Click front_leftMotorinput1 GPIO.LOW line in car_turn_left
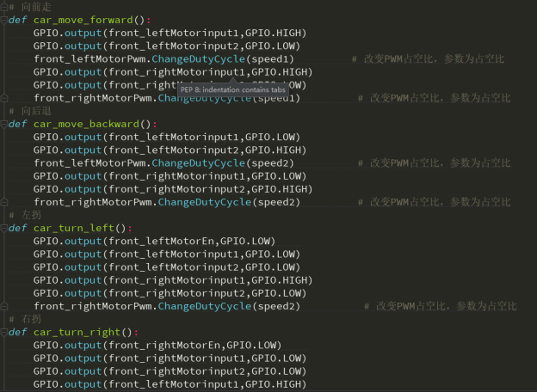Image resolution: width=537 pixels, height=392 pixels. pyautogui.click(x=167, y=254)
